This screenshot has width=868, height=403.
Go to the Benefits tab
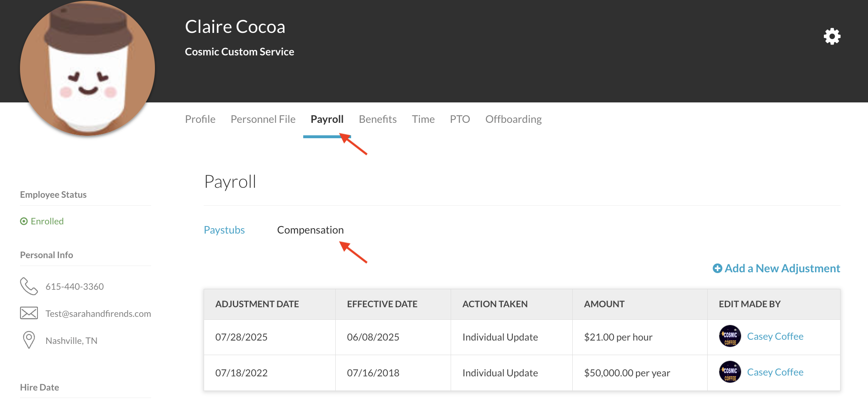click(378, 119)
